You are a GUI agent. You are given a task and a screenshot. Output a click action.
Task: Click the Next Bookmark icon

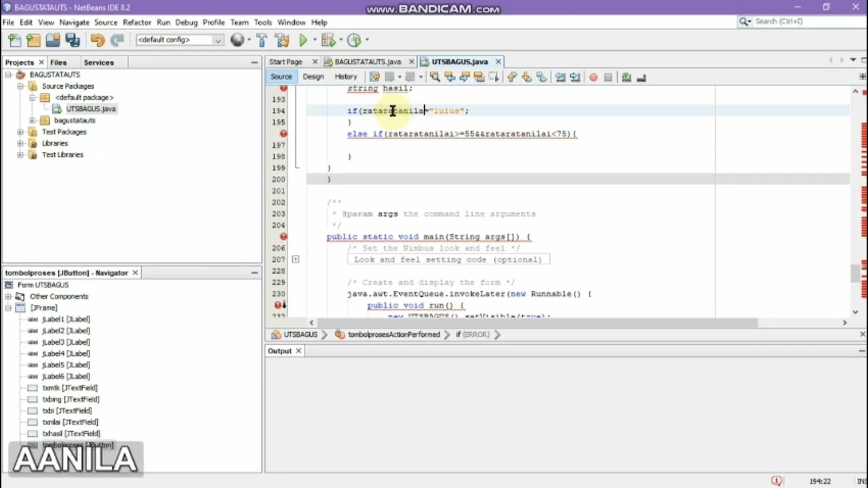526,77
